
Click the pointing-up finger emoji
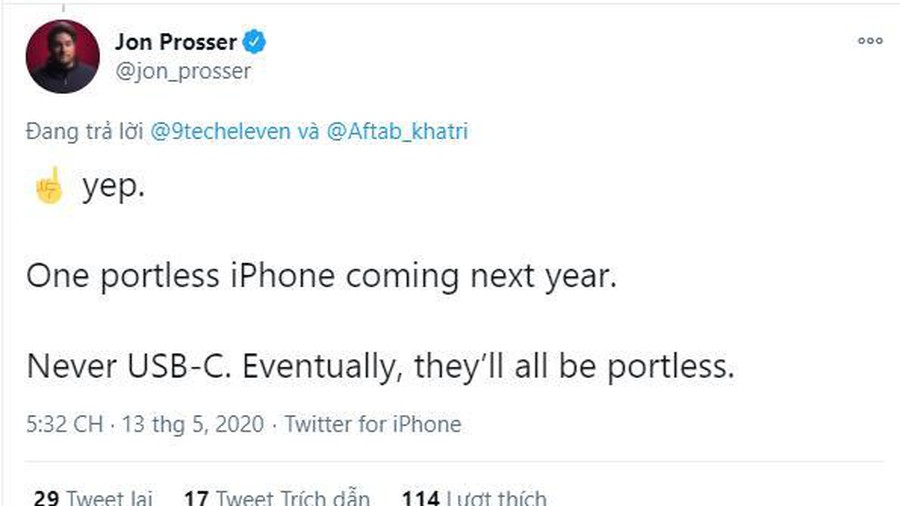tap(47, 187)
